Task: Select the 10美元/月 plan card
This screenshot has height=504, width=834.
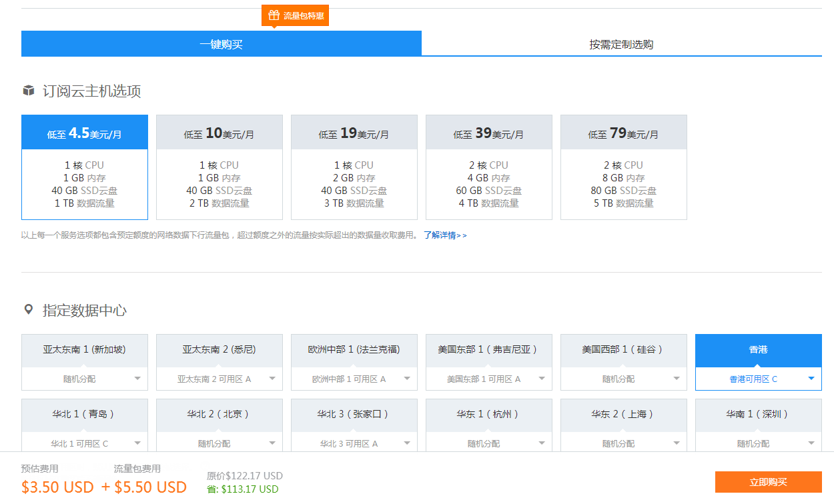Action: click(220, 167)
